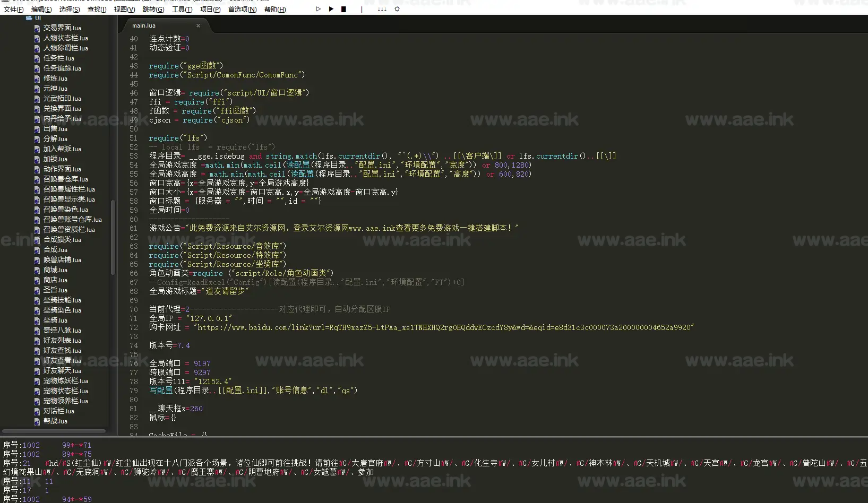Open 宠物状态栏.lua in sidebar
Viewport: 868px width, 503px height.
coord(66,391)
